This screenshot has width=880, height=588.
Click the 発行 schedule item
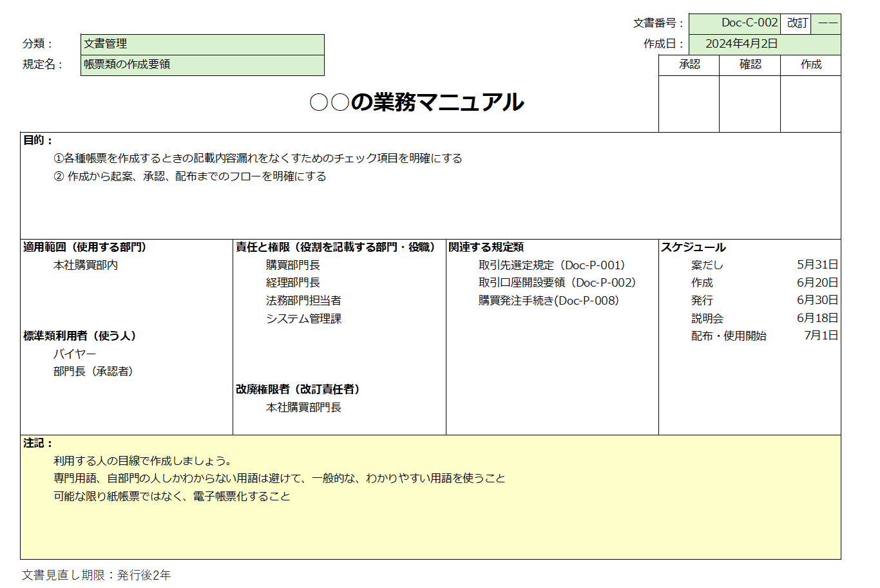[x=702, y=301]
